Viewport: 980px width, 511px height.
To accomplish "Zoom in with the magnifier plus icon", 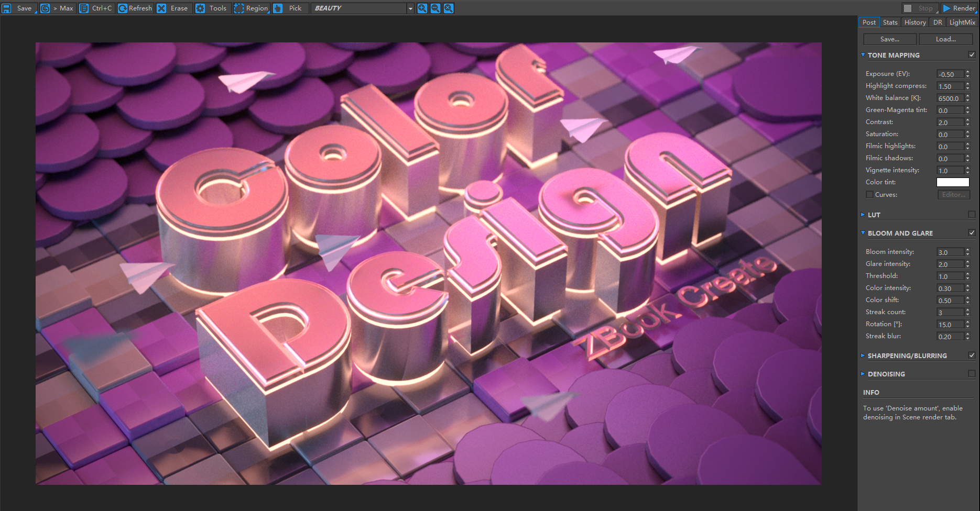I will 422,8.
